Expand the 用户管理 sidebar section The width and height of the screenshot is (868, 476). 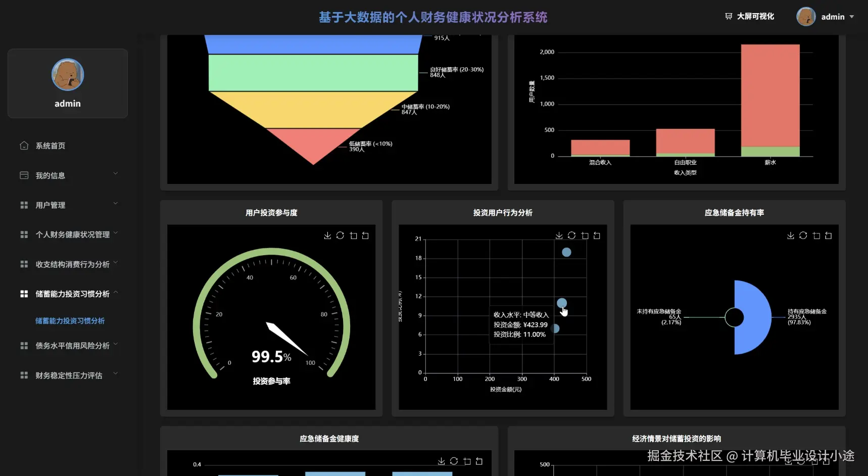click(51, 205)
